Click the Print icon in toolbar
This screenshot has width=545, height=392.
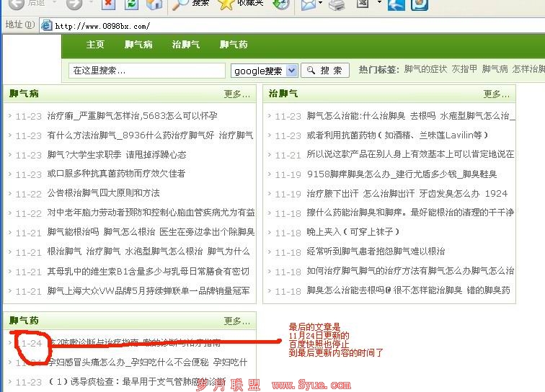click(x=337, y=4)
